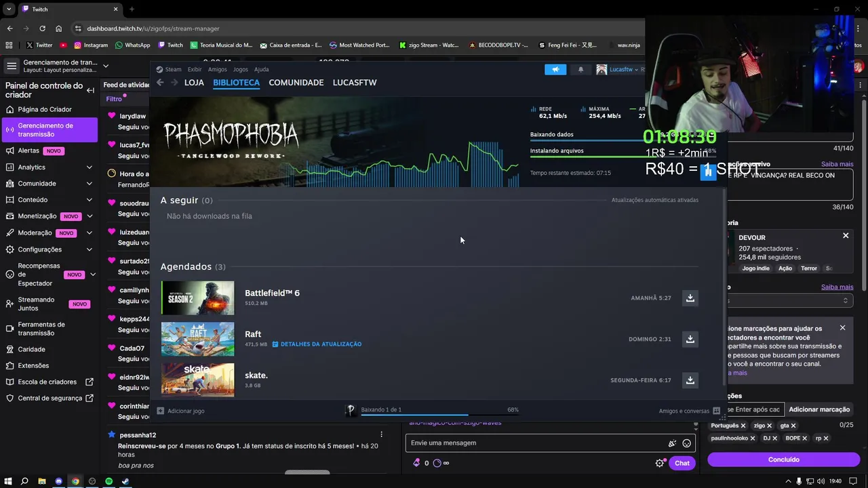Open Twitch dashboard hamburger menu
The width and height of the screenshot is (868, 488).
[x=12, y=66]
